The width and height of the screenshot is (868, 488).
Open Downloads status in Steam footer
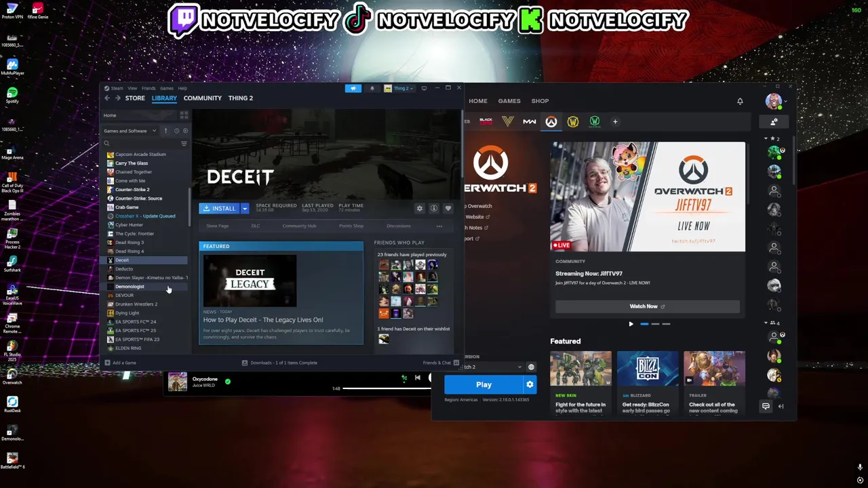[x=280, y=363]
